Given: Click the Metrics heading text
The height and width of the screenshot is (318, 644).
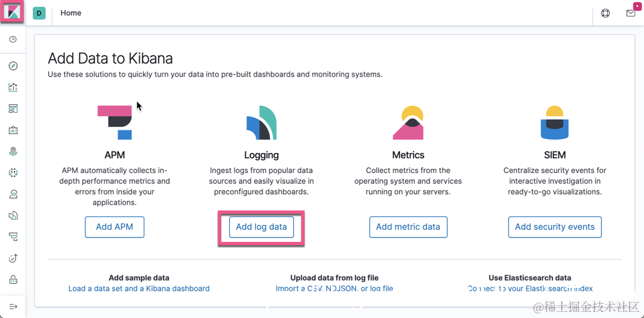Looking at the screenshot, I should [x=408, y=155].
